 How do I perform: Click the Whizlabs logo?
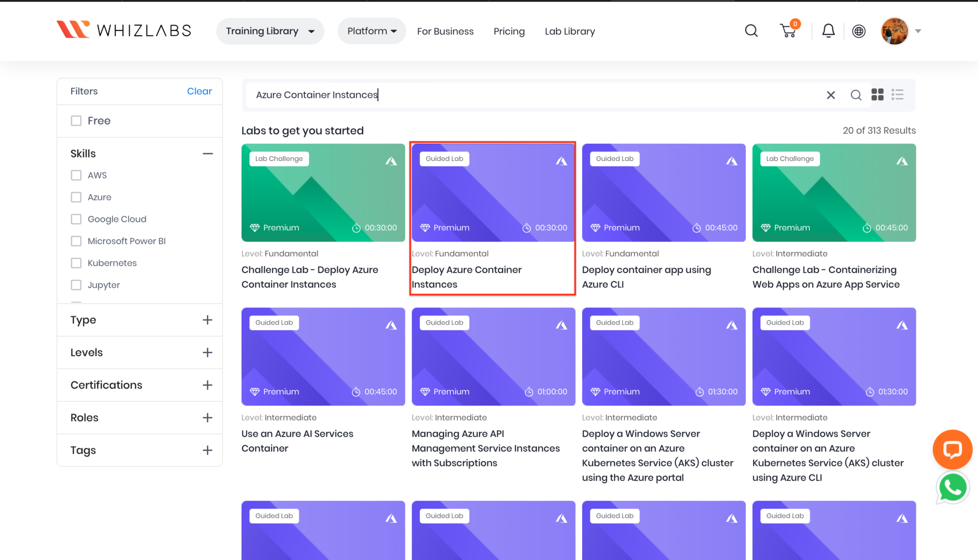[x=123, y=30]
